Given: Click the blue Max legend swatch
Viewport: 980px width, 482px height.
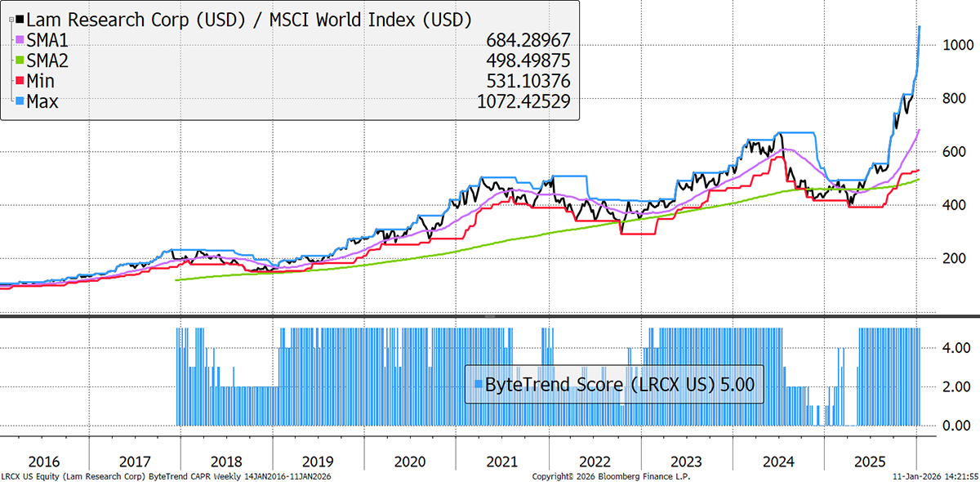Looking at the screenshot, I should click(x=20, y=101).
